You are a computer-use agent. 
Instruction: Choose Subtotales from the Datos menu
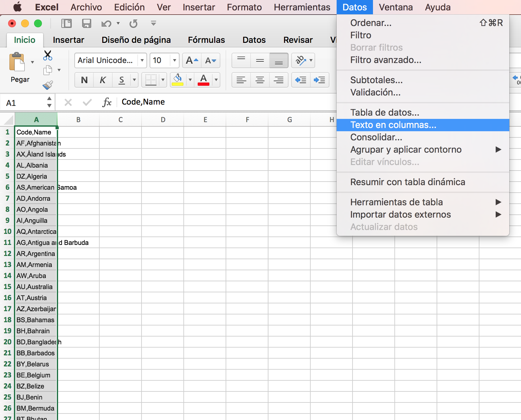pos(423,80)
